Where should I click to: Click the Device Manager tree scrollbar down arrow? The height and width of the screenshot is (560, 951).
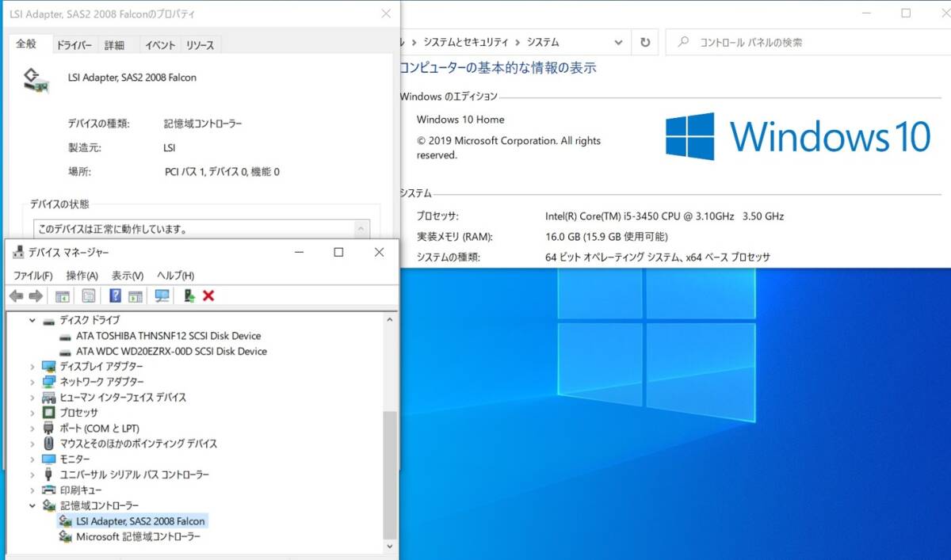pyautogui.click(x=389, y=546)
